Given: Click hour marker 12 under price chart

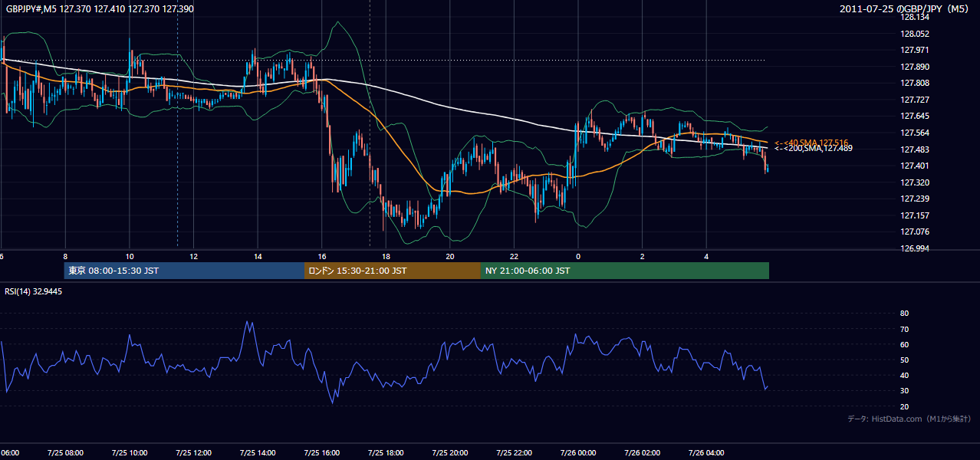Looking at the screenshot, I should (193, 257).
